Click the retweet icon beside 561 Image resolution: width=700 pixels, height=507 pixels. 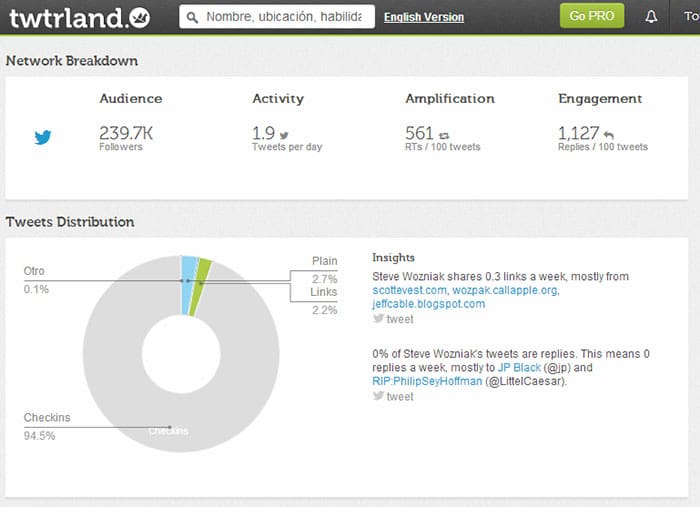444,135
